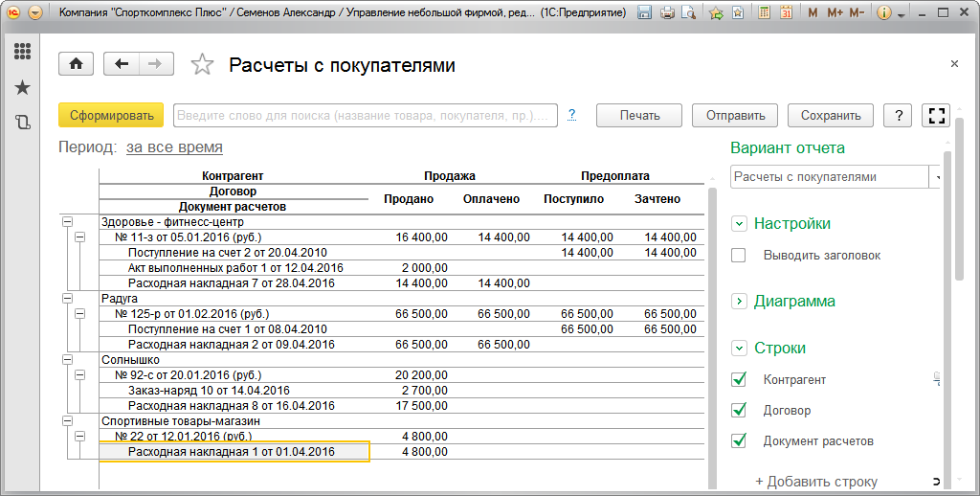Enable the 'Выводить заголовок' checkbox

tap(739, 256)
